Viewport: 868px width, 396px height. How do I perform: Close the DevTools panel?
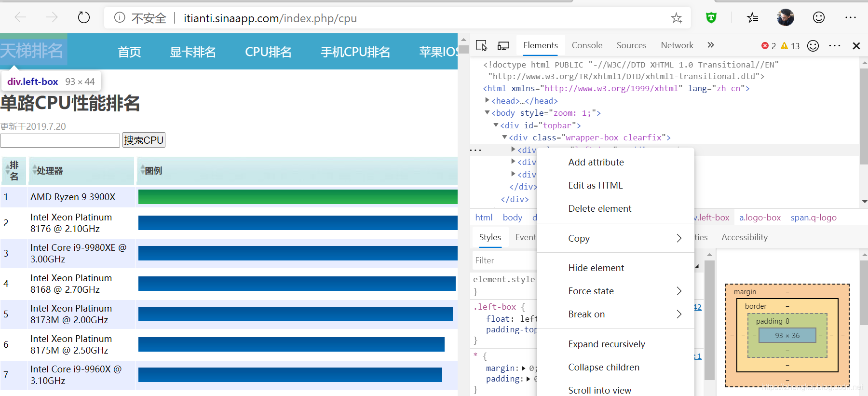tap(856, 46)
